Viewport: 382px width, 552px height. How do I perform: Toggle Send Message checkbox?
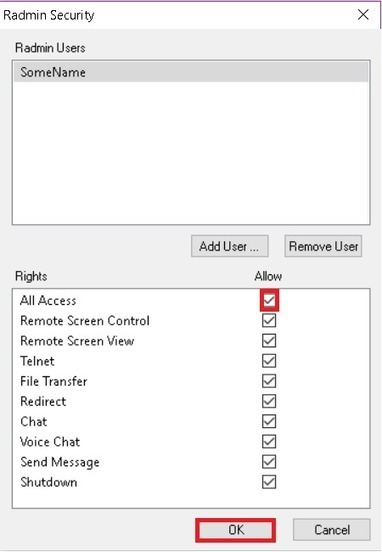269,462
